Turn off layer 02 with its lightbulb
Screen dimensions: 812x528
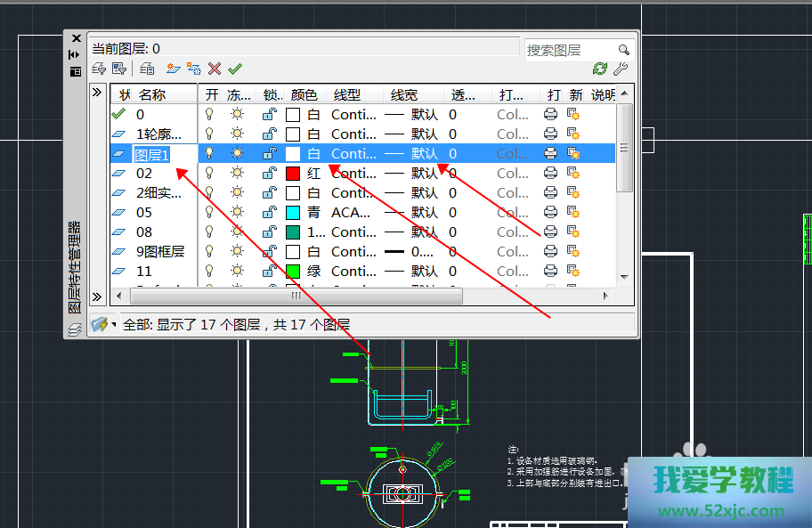click(210, 174)
